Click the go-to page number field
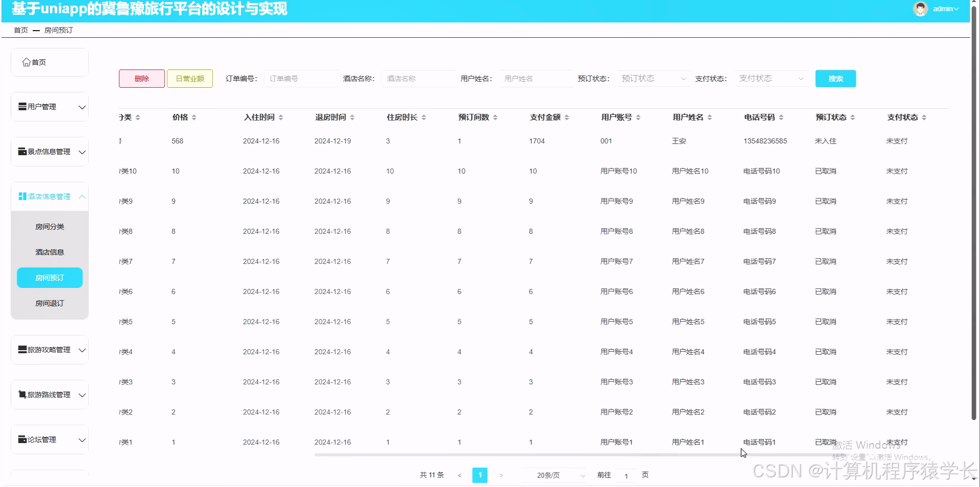Viewport: 980px width, 487px height. (626, 476)
